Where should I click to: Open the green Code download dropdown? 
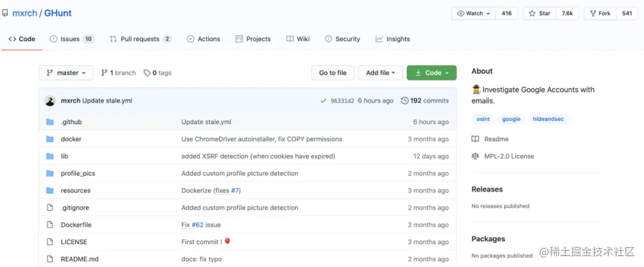click(x=432, y=73)
